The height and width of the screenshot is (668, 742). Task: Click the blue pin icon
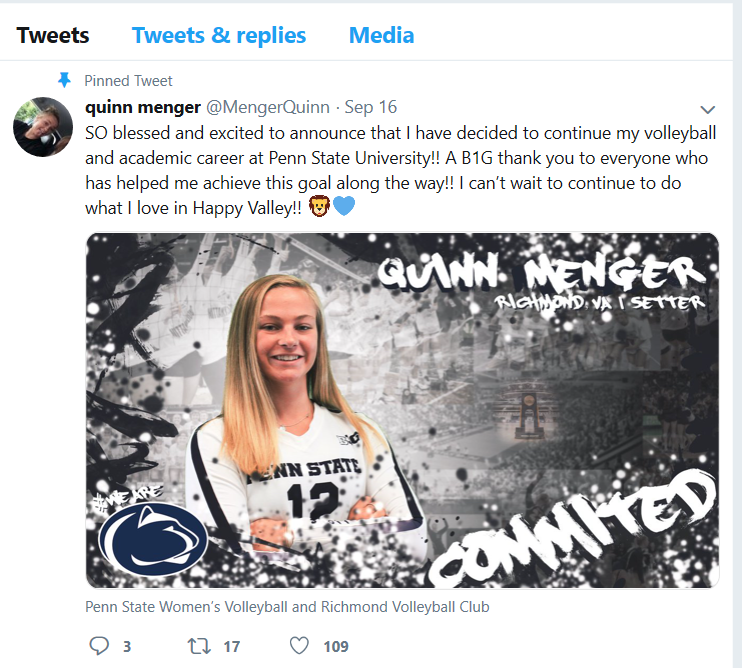click(x=65, y=80)
